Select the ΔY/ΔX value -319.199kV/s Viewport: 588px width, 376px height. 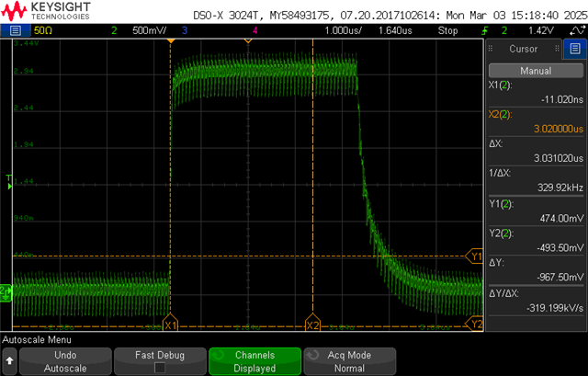555,308
